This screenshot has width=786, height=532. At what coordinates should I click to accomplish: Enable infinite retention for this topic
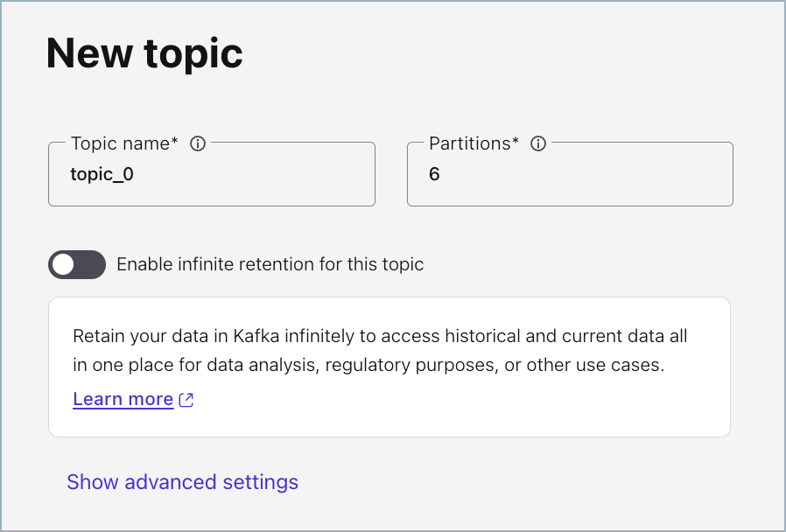(76, 264)
